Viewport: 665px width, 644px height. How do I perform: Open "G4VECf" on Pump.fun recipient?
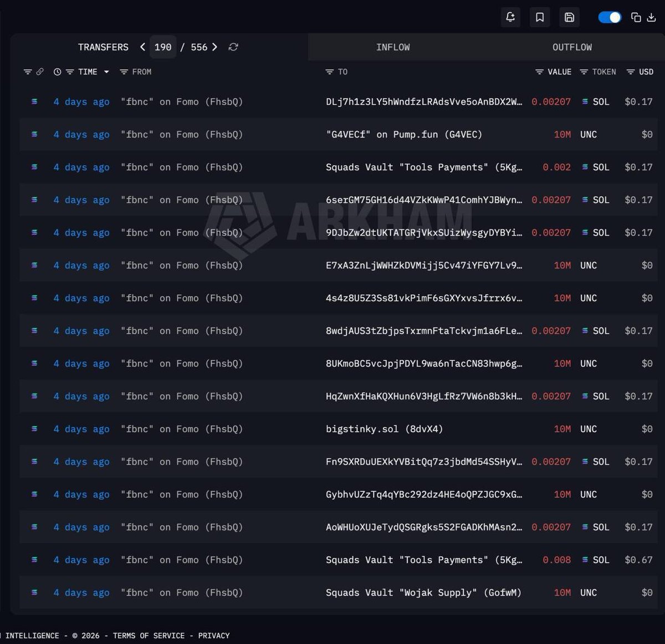point(404,134)
